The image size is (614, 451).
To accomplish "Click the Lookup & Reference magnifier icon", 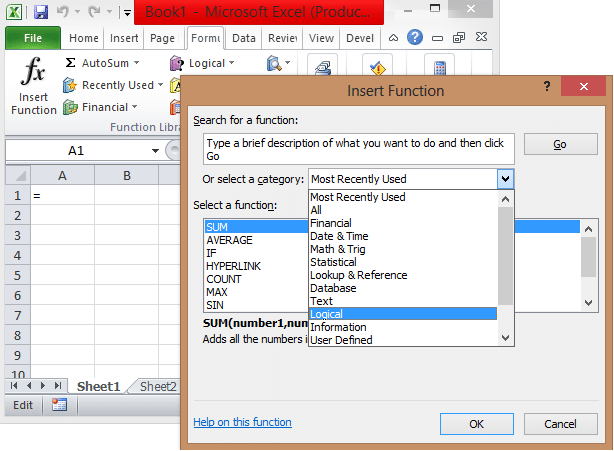I will point(274,63).
